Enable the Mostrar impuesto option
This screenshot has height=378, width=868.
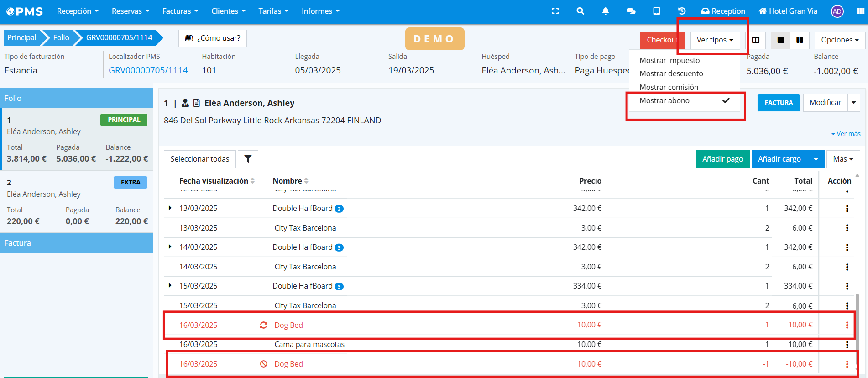click(669, 60)
